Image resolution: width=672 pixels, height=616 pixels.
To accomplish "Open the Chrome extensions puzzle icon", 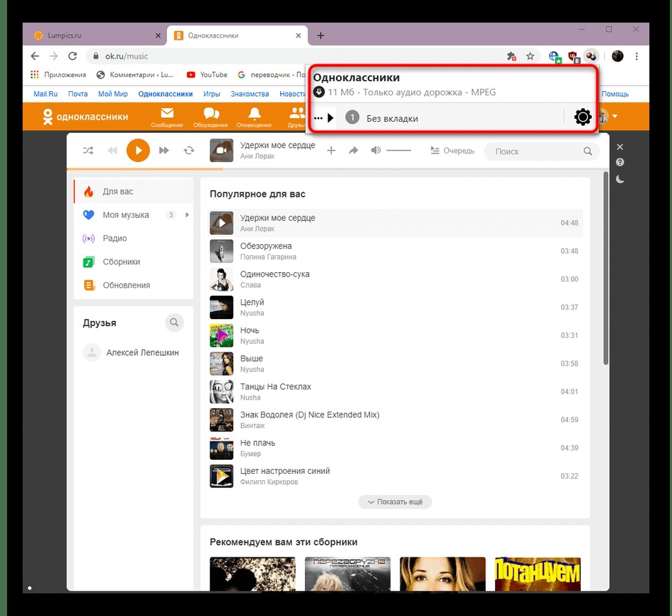I will (511, 56).
